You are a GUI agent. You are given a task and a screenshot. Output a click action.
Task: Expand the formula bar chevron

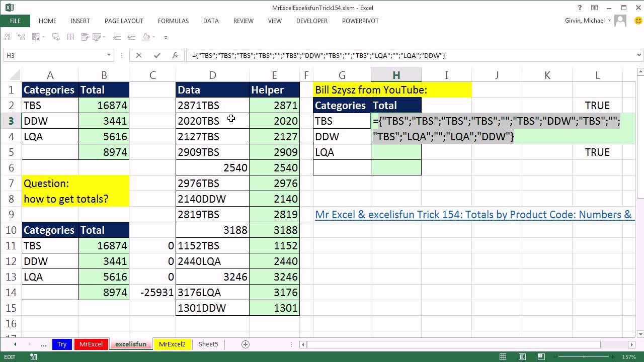coord(639,55)
